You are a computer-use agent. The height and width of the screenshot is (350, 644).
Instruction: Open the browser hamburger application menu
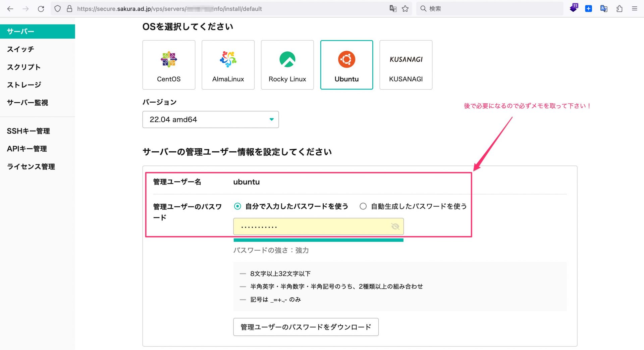click(634, 9)
